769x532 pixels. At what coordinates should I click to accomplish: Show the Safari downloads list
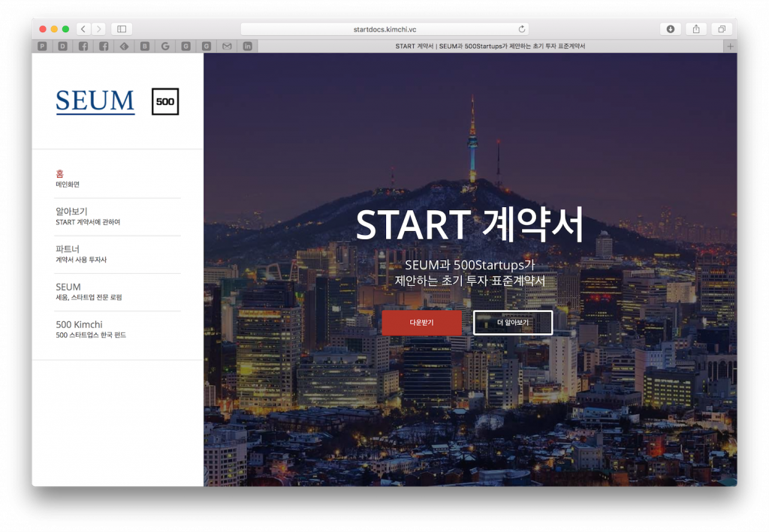pos(671,29)
